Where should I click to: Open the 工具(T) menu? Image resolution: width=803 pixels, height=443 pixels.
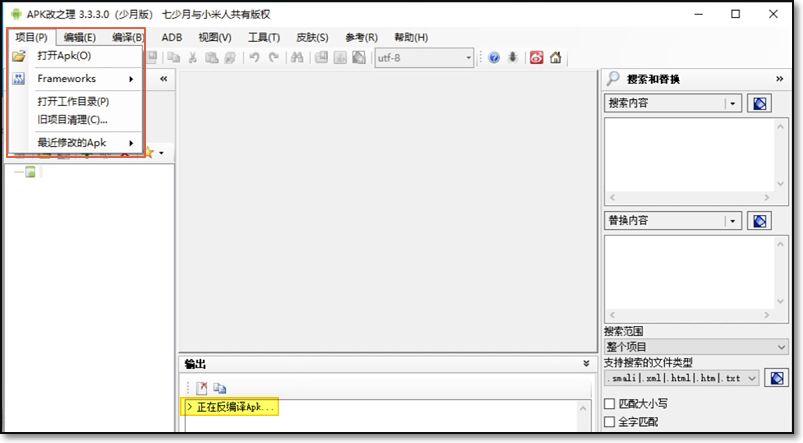264,37
